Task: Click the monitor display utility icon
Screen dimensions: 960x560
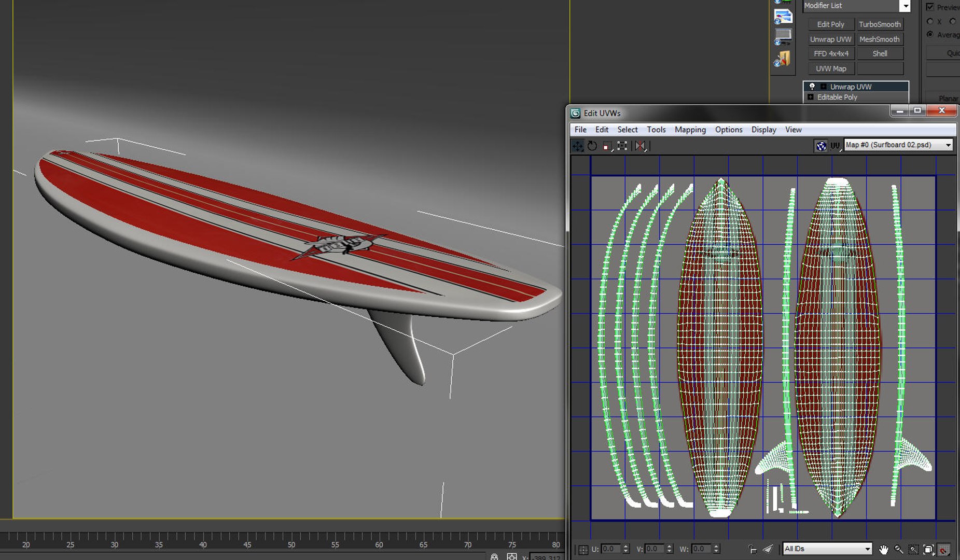Action: 783,37
